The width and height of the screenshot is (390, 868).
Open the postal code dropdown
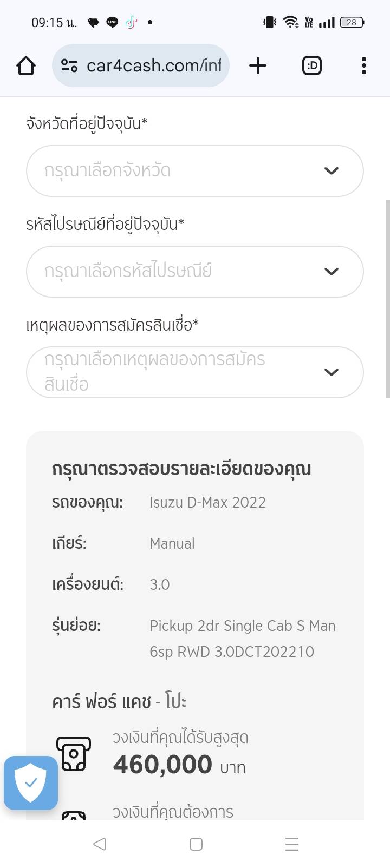179,272
